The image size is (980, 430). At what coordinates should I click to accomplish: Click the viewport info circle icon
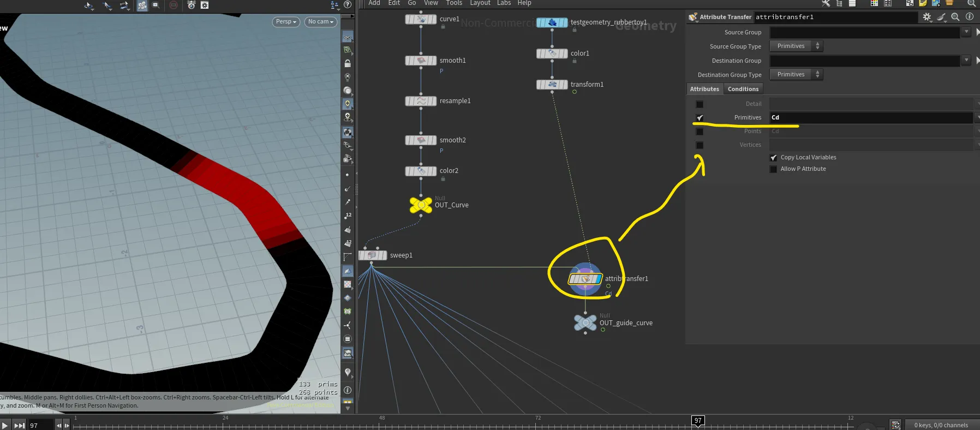coord(348,390)
